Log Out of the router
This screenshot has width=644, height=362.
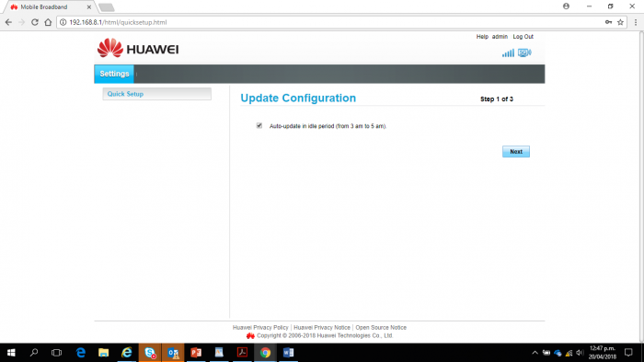pyautogui.click(x=523, y=37)
